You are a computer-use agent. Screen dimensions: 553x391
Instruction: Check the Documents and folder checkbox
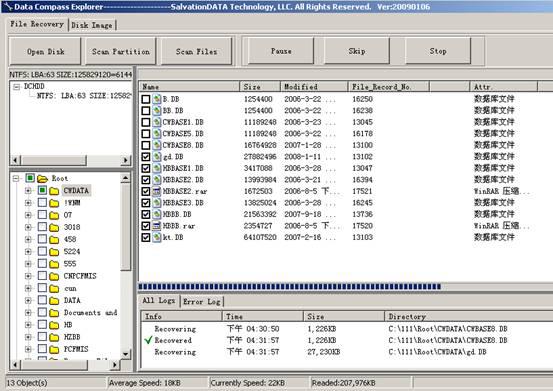[42, 312]
